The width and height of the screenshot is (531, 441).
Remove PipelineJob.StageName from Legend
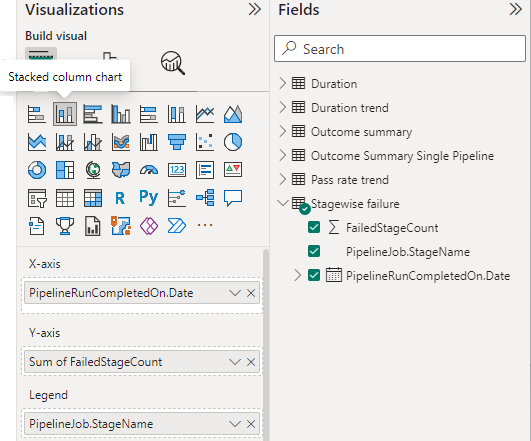coord(251,424)
